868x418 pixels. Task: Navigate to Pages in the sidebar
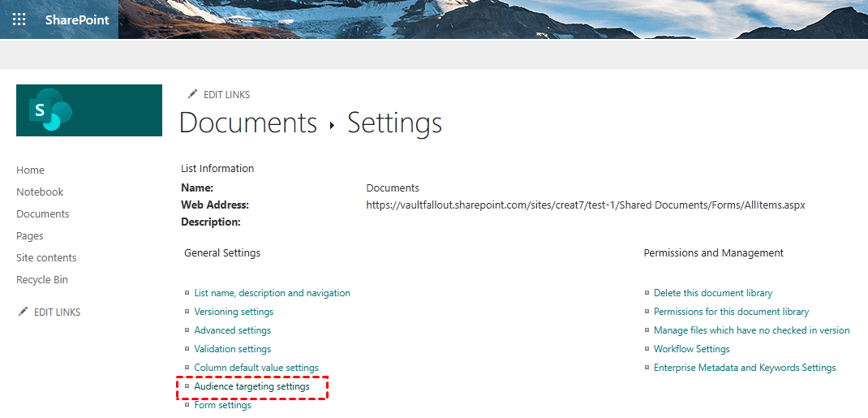pos(30,235)
